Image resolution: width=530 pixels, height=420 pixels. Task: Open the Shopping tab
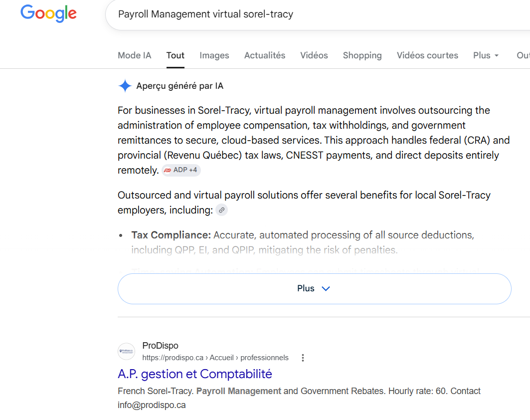[362, 55]
